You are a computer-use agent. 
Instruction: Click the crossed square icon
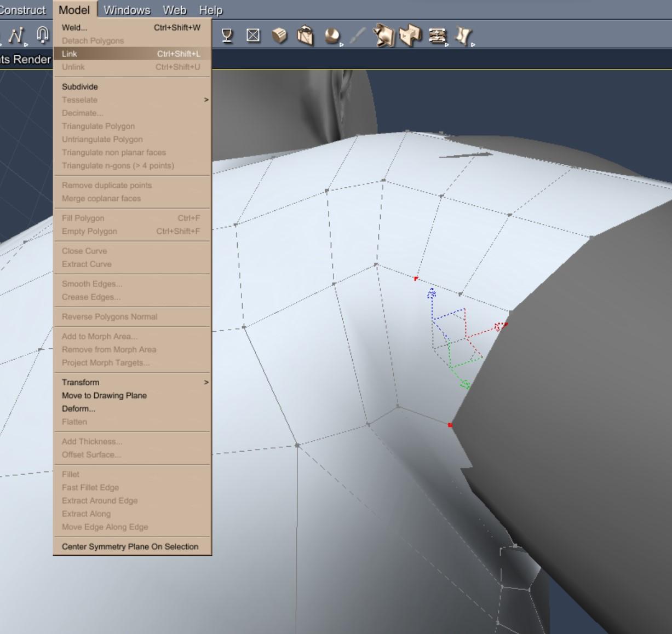(253, 36)
